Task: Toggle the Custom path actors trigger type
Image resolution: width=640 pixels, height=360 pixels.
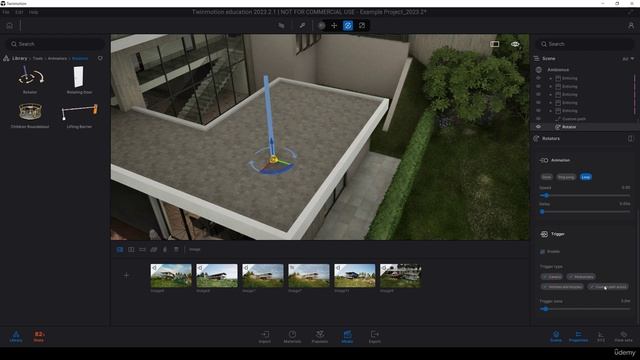Action: pos(608,287)
